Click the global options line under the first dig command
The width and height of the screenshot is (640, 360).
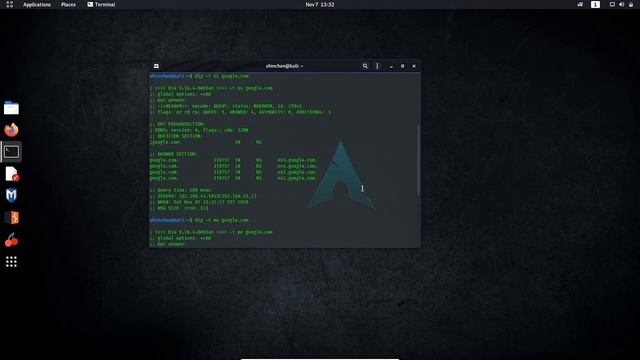180,94
